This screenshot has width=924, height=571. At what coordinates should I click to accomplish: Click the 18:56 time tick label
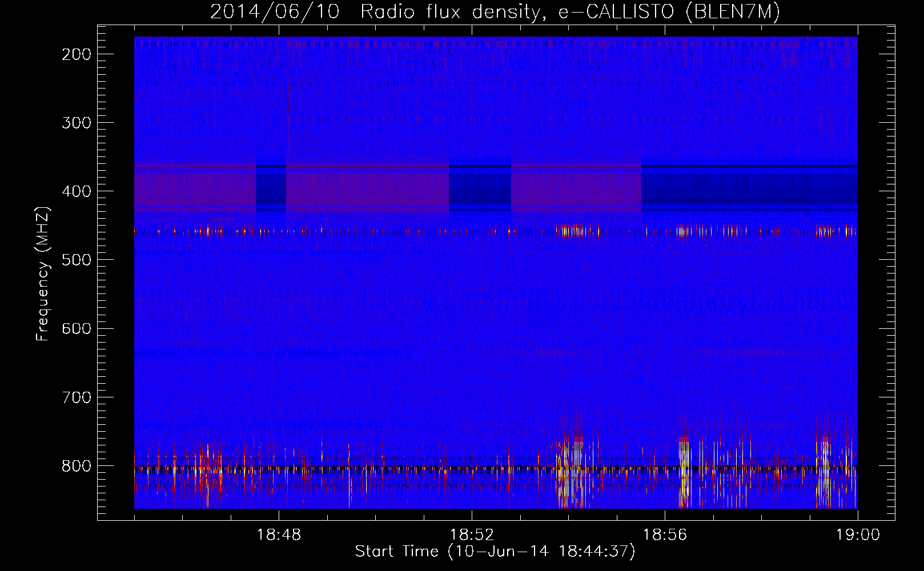(x=665, y=535)
